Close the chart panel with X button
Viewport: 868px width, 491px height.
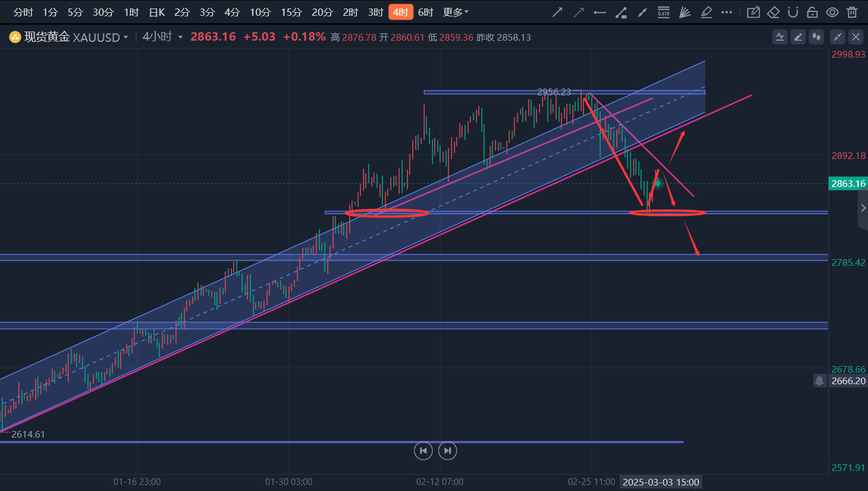tap(856, 37)
